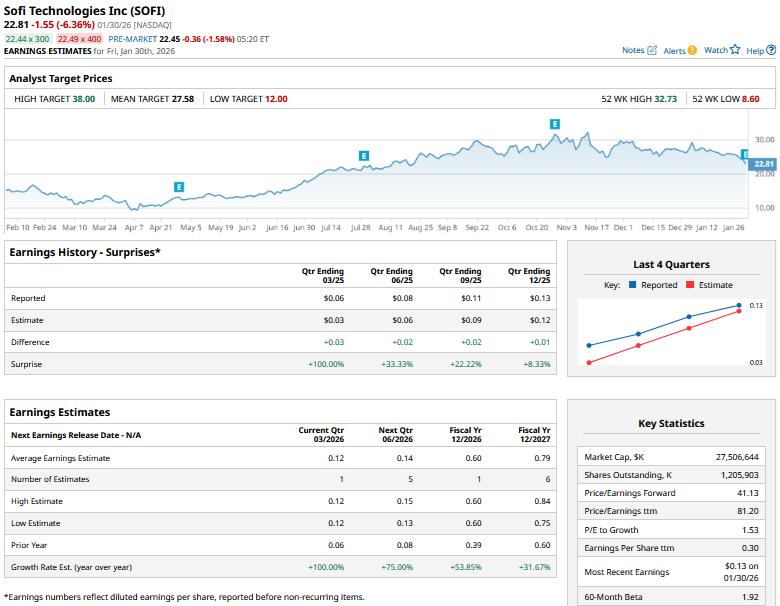Click the orange Alerts bell icon
Viewport: 780px width, 606px height.
(x=692, y=50)
